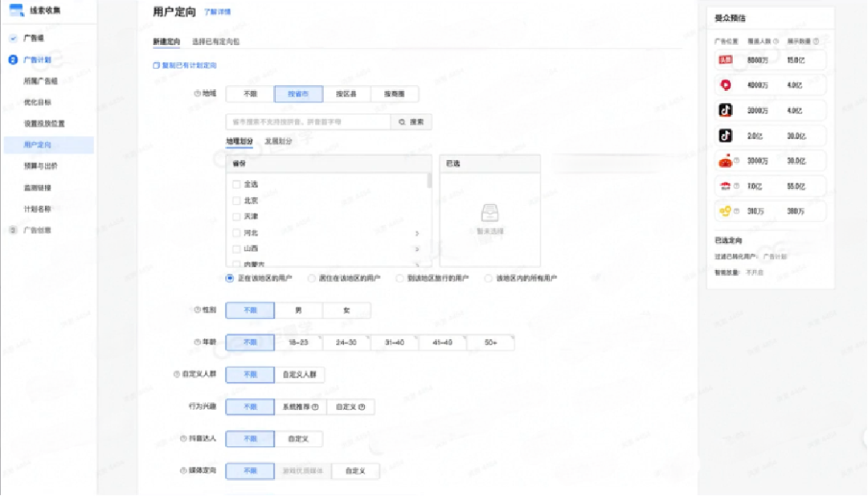This screenshot has height=496, width=868.
Task: Switch to the 选择已有定向包 tab
Action: pos(215,41)
